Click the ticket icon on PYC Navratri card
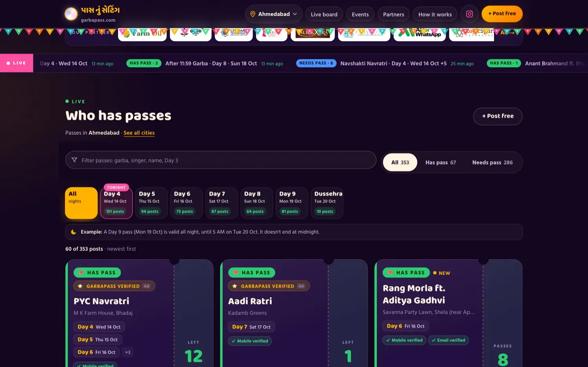 81,273
